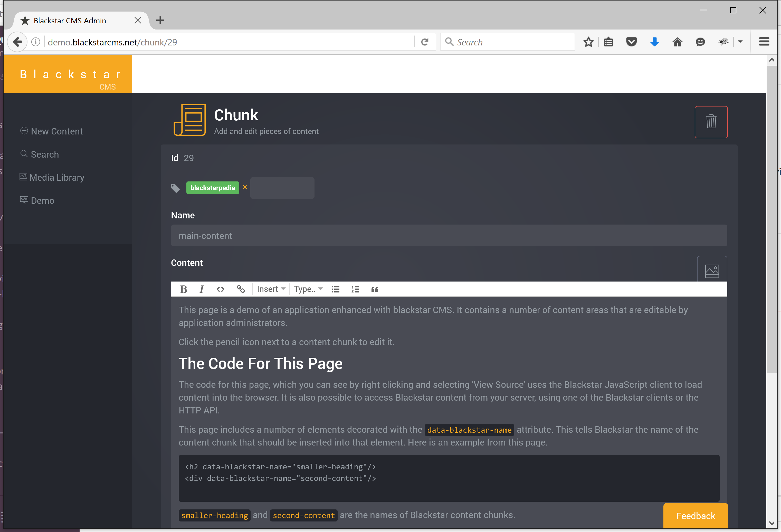
Task: Close the Blackstar CMS Admin tab
Action: click(x=137, y=21)
